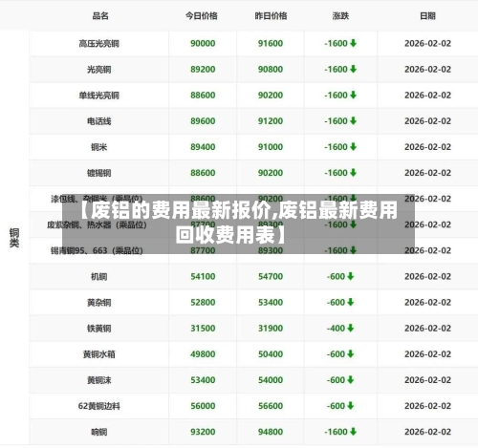Click yesterday's price 90800
Image resolution: width=478 pixels, height=448 pixels.
click(x=271, y=69)
